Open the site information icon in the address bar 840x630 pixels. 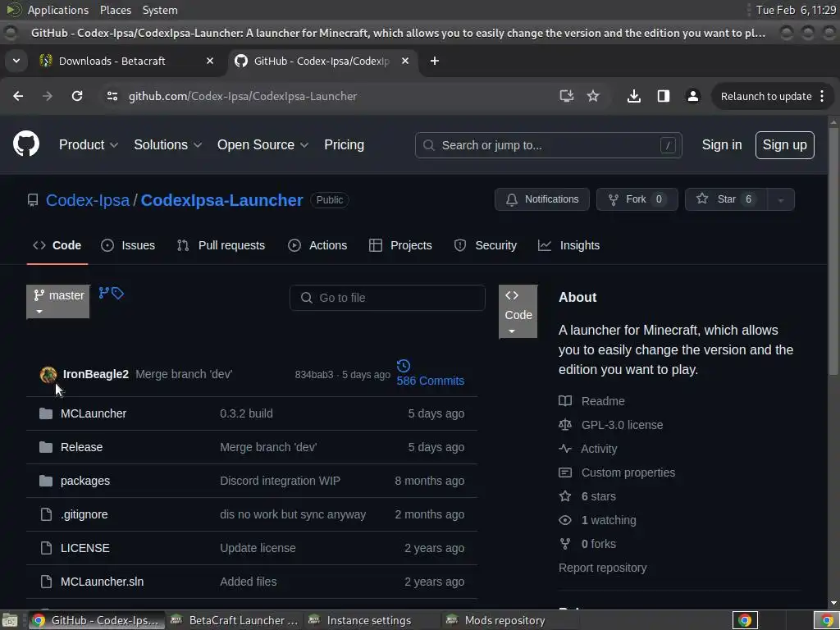point(112,97)
